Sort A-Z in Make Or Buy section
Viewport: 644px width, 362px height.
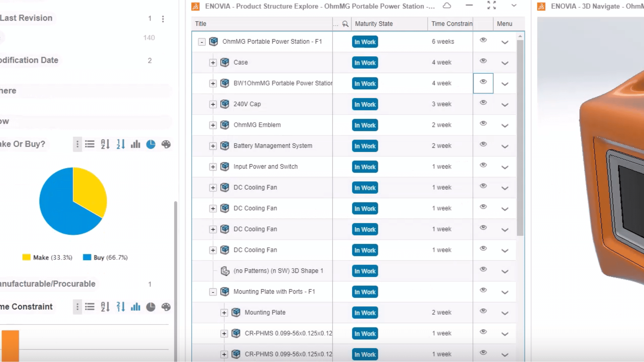[105, 144]
